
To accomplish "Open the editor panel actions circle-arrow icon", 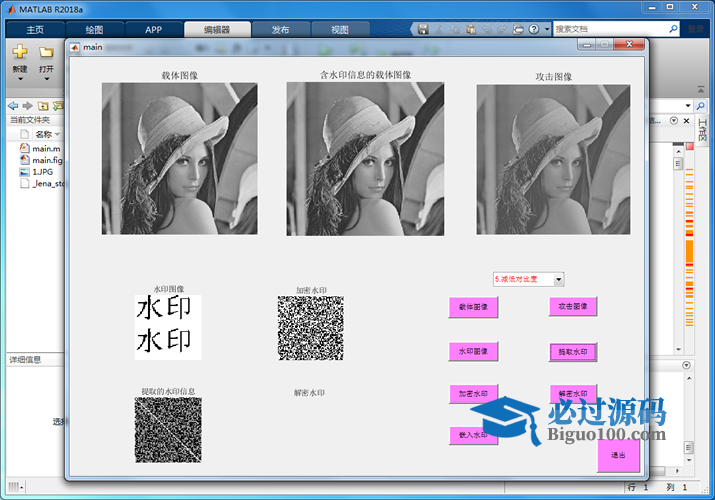I will [674, 121].
